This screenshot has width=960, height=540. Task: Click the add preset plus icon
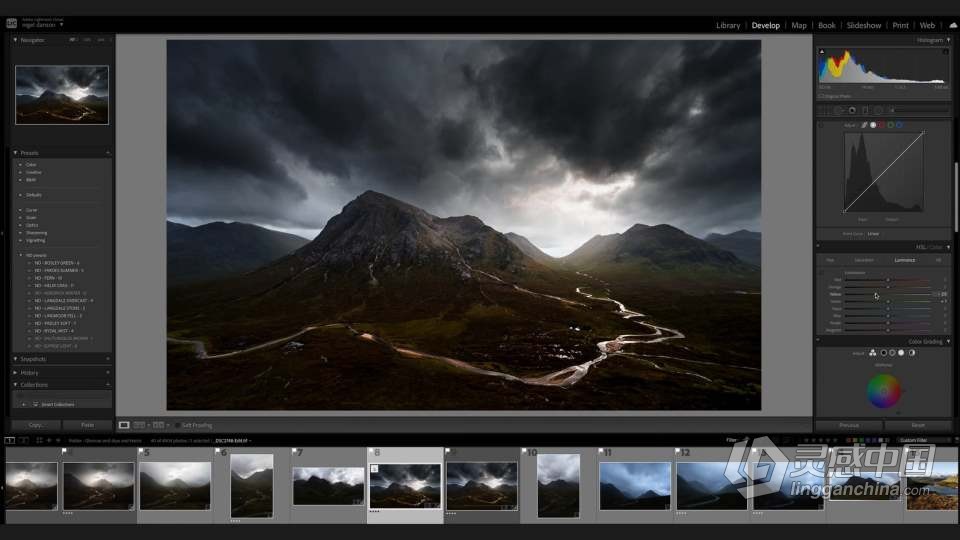coord(108,153)
